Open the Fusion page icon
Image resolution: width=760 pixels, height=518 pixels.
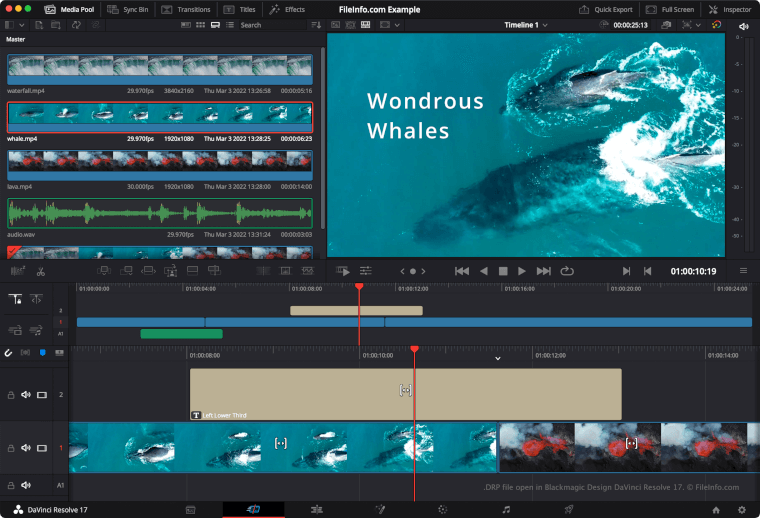pyautogui.click(x=379, y=509)
